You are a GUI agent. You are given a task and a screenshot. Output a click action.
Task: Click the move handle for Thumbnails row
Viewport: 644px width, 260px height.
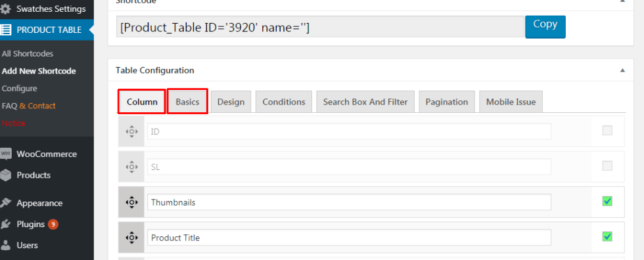pos(131,202)
